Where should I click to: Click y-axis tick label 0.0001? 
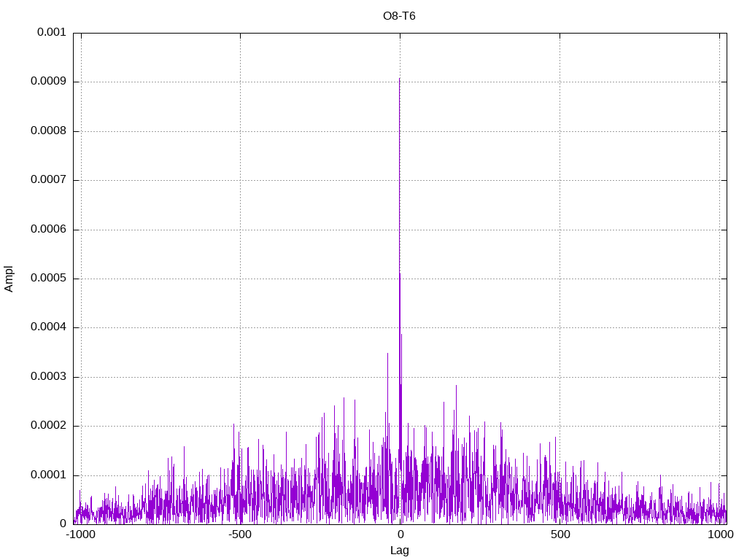pyautogui.click(x=48, y=475)
